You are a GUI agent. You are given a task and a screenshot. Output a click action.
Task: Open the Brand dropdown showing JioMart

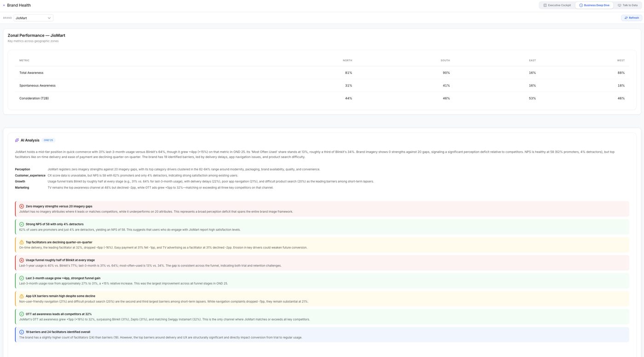34,18
